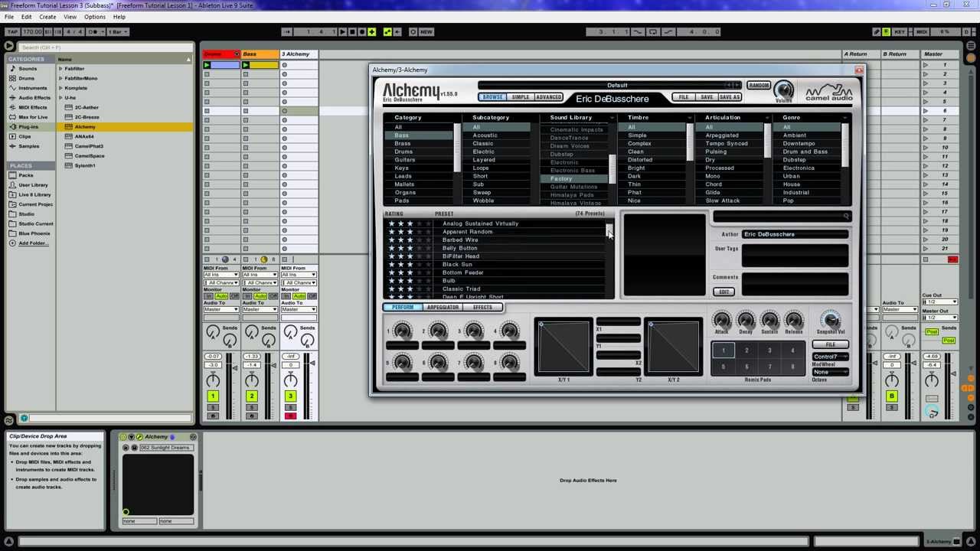Set 3 Alchemy track monitor to In

point(285,296)
